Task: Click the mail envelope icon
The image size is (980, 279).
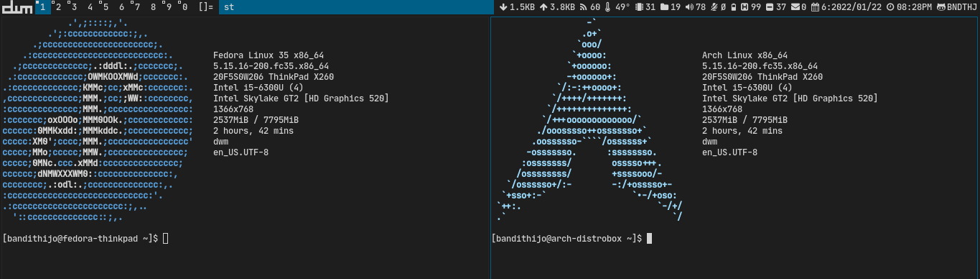Action: point(795,7)
